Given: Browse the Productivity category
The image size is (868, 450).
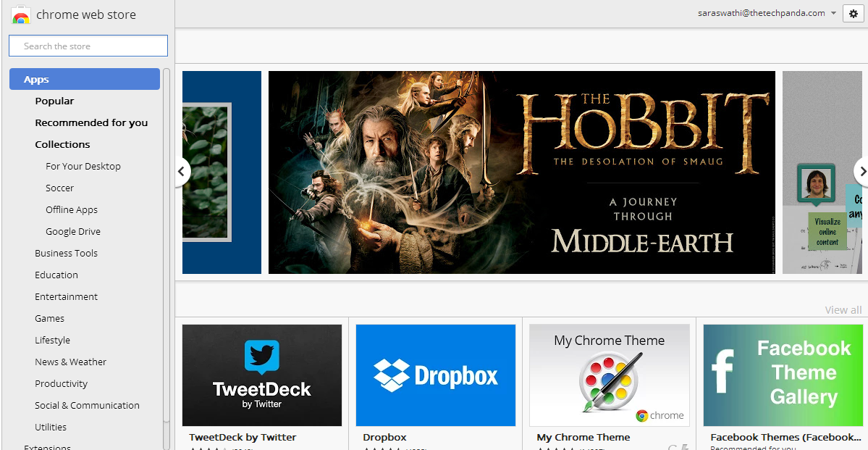Looking at the screenshot, I should pyautogui.click(x=61, y=383).
